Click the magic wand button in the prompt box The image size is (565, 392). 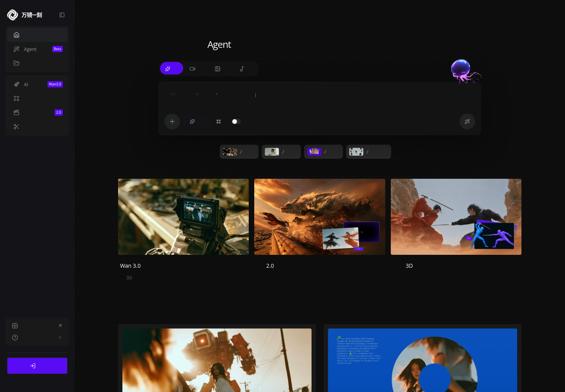tap(467, 122)
